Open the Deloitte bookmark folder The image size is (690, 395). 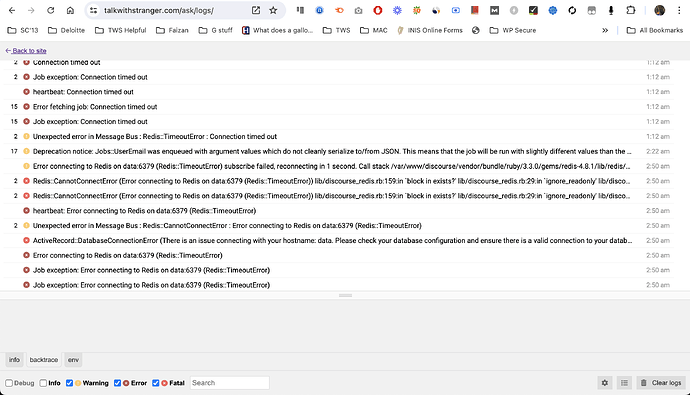tap(66, 30)
